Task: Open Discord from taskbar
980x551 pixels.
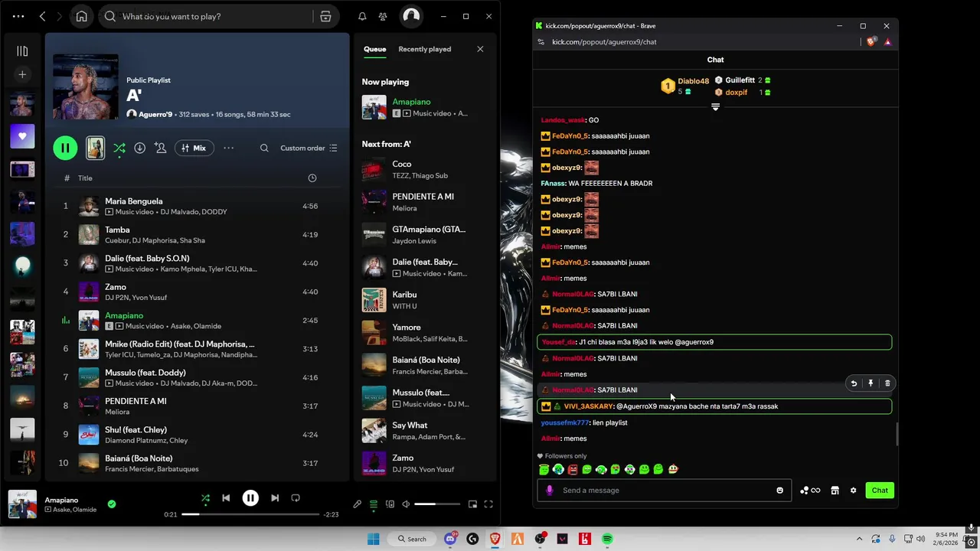Action: point(450,539)
